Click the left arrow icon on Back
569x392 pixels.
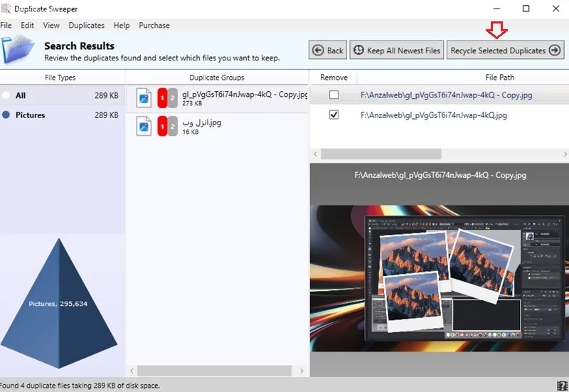pyautogui.click(x=318, y=50)
